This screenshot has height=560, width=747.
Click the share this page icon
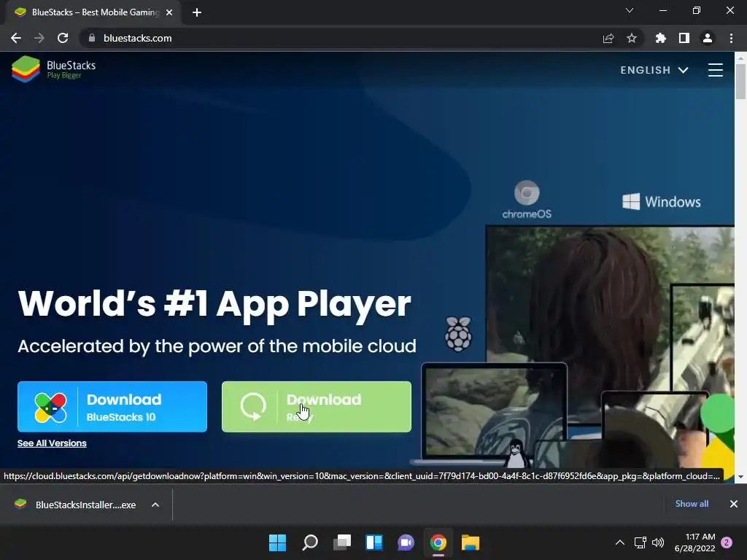pos(608,38)
